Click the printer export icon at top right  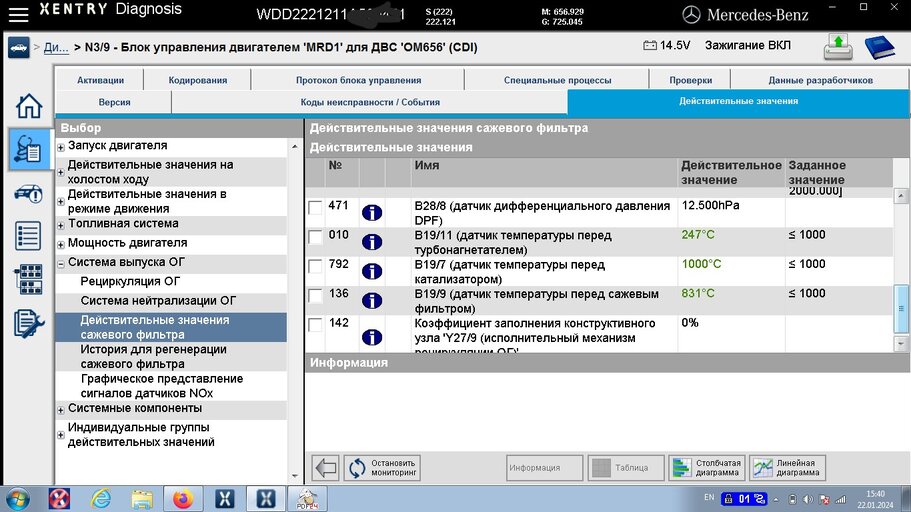(838, 47)
